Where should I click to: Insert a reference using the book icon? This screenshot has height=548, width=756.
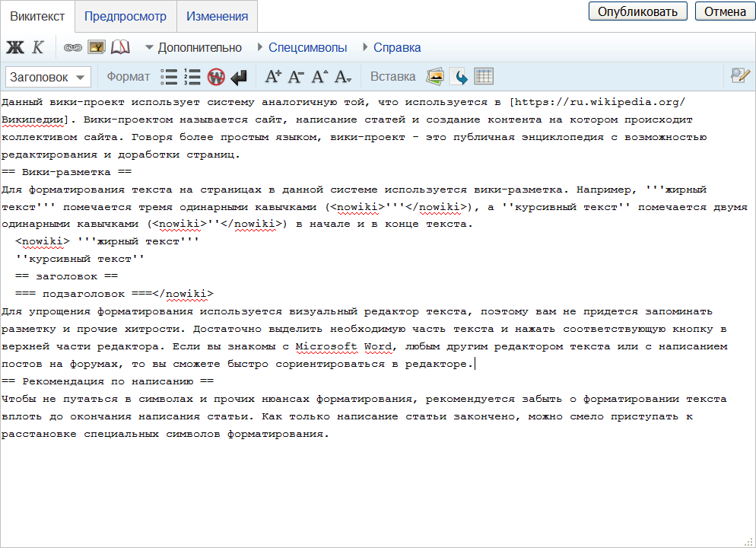point(120,47)
